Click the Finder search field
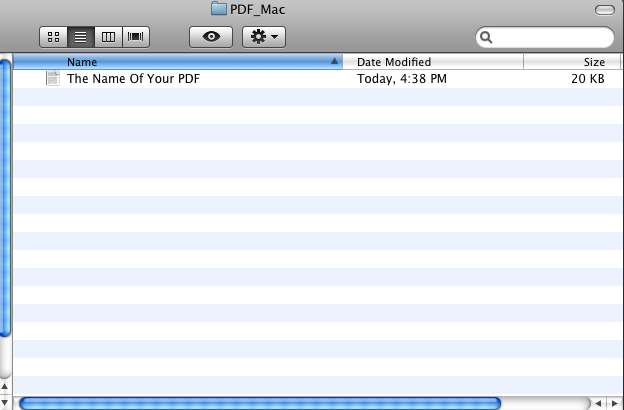This screenshot has width=624, height=410. coord(545,37)
